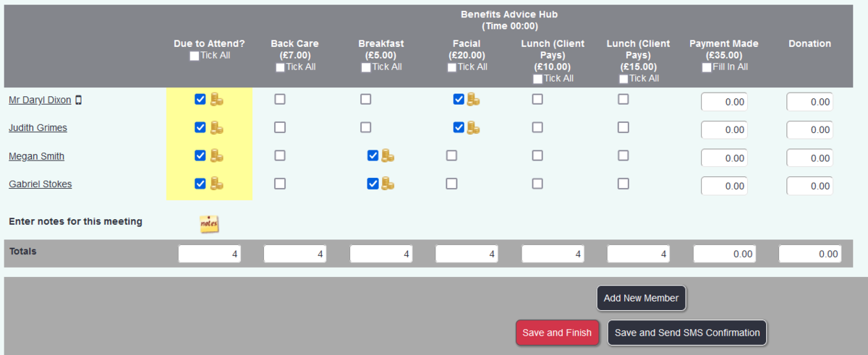Open Gabriel Stokes' member record link
The image size is (868, 355).
click(40, 184)
